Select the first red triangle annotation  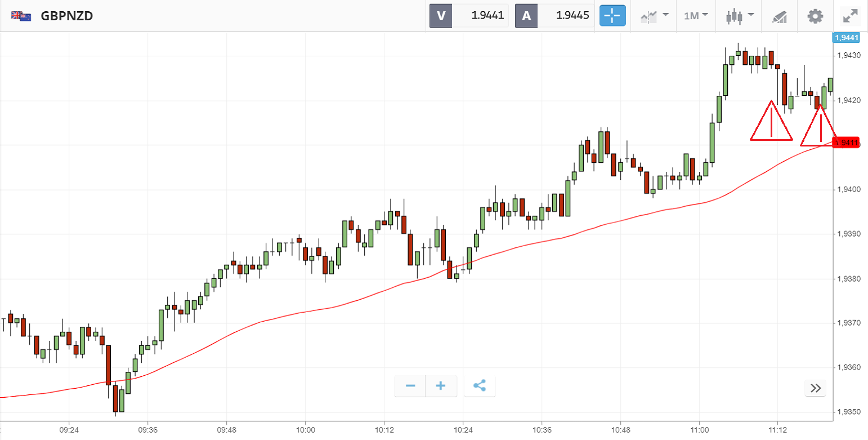pos(771,122)
